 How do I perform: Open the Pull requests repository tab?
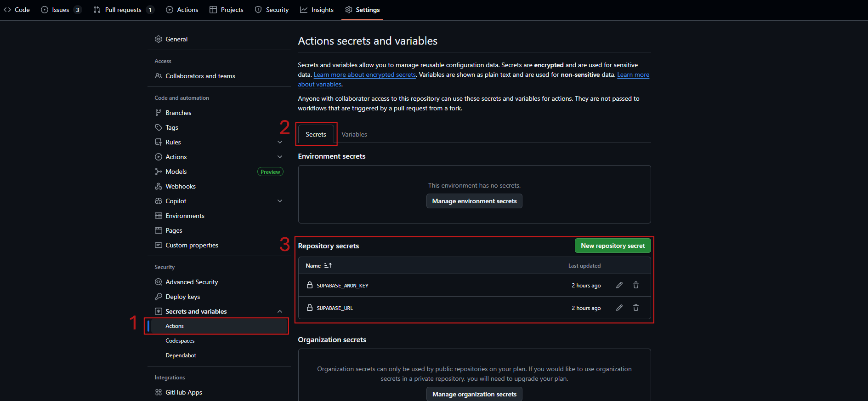pos(123,10)
